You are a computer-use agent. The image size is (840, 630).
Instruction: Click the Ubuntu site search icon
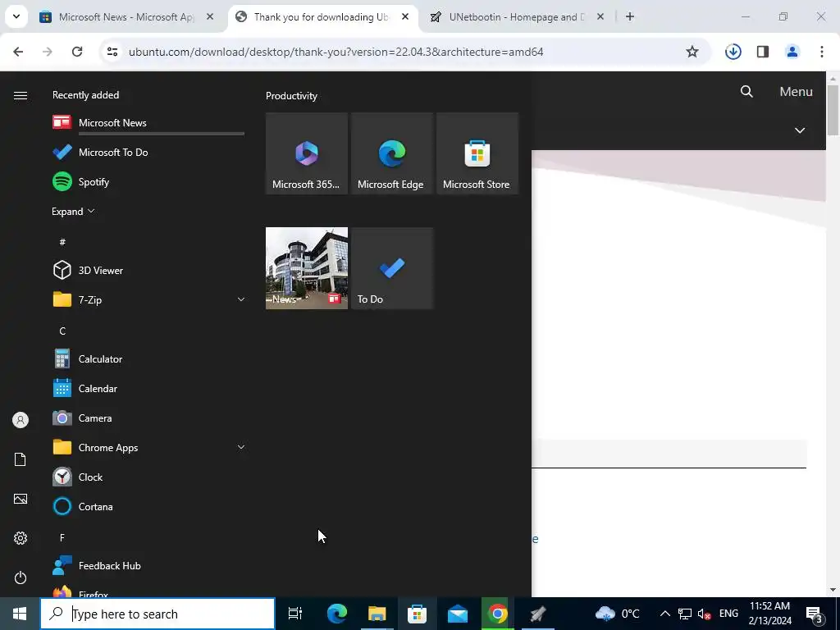coord(746,92)
